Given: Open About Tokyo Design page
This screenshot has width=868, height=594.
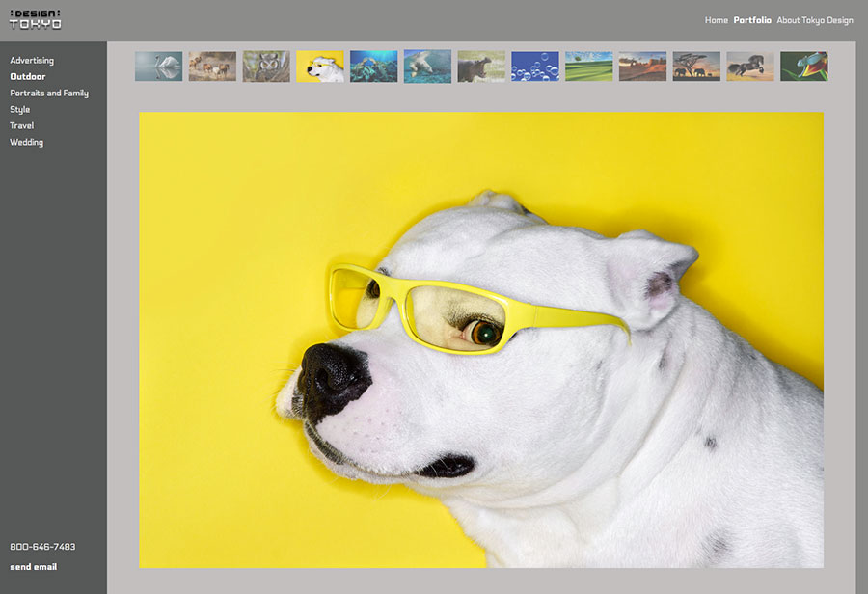Looking at the screenshot, I should [x=814, y=20].
